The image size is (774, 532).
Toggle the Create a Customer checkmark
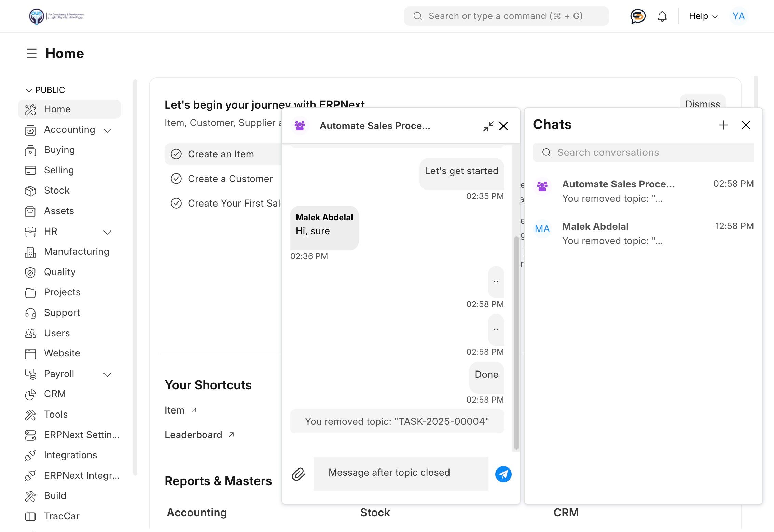[x=176, y=179]
